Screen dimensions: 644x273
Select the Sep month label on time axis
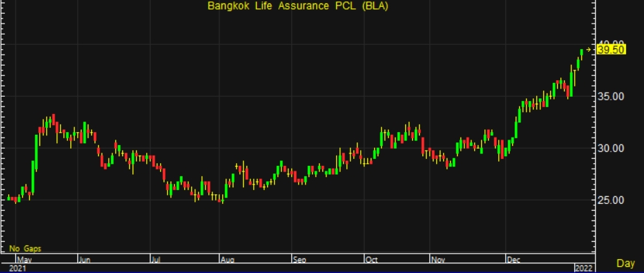tap(300, 259)
